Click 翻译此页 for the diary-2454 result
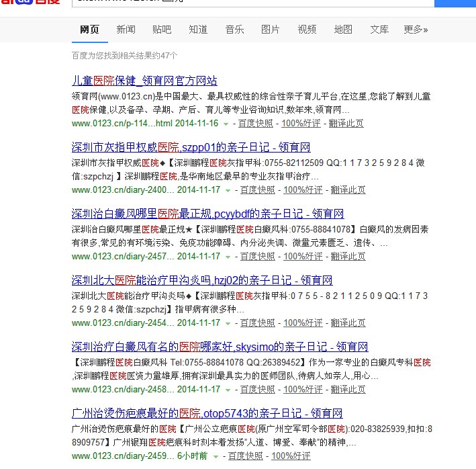 (348, 323)
